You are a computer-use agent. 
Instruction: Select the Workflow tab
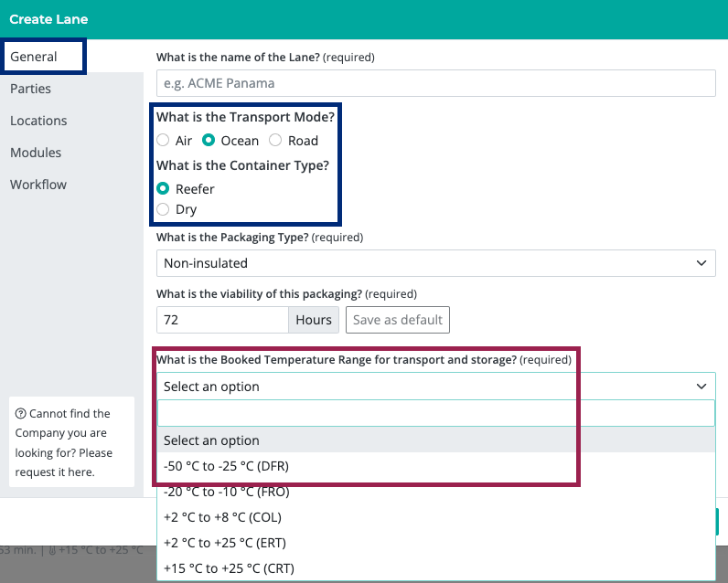click(38, 185)
